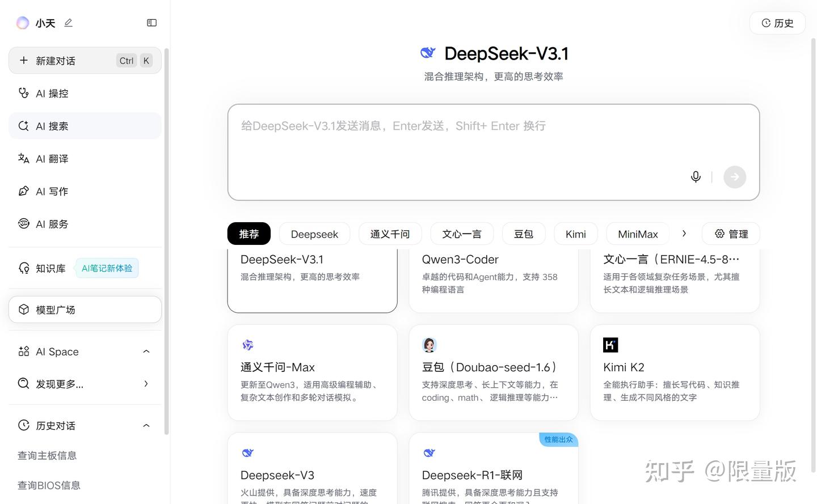Click the 模型广场 cube icon
This screenshot has width=817, height=504.
click(x=23, y=310)
